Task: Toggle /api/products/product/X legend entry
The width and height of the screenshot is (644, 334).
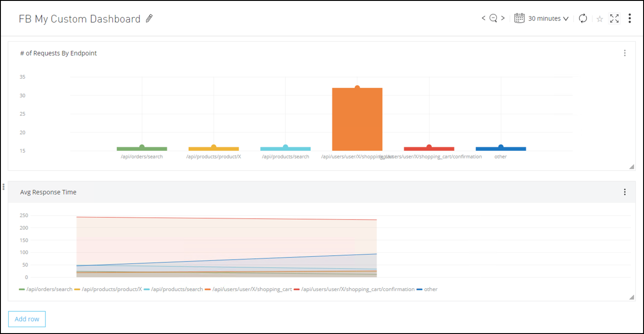Action: 108,289
